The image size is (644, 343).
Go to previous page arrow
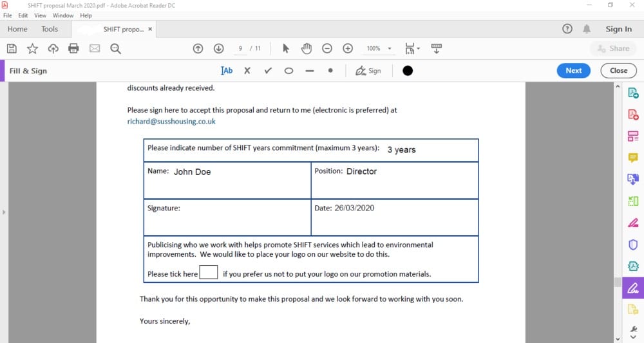[x=198, y=48]
